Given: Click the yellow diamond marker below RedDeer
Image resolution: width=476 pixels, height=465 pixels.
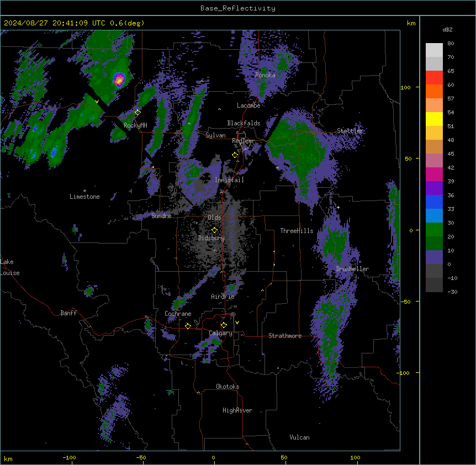Looking at the screenshot, I should click(235, 155).
